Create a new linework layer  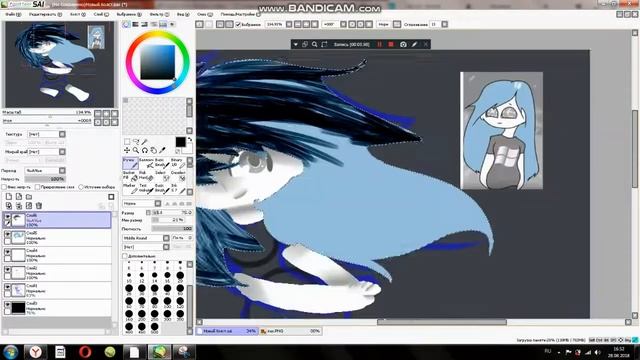click(x=19, y=197)
